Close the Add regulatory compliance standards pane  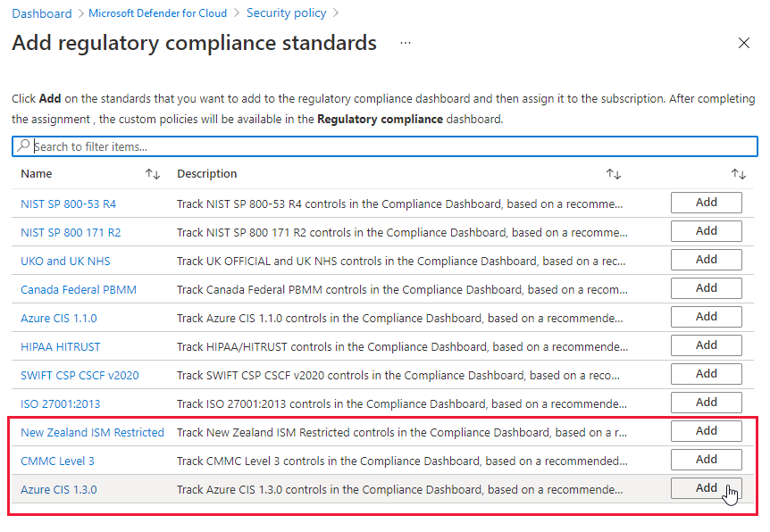click(744, 43)
